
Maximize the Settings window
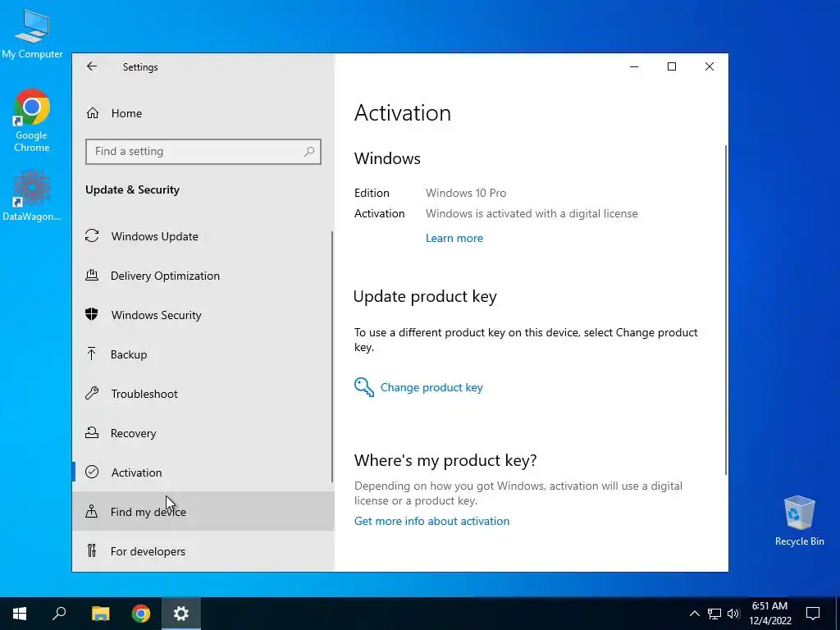[x=671, y=66]
